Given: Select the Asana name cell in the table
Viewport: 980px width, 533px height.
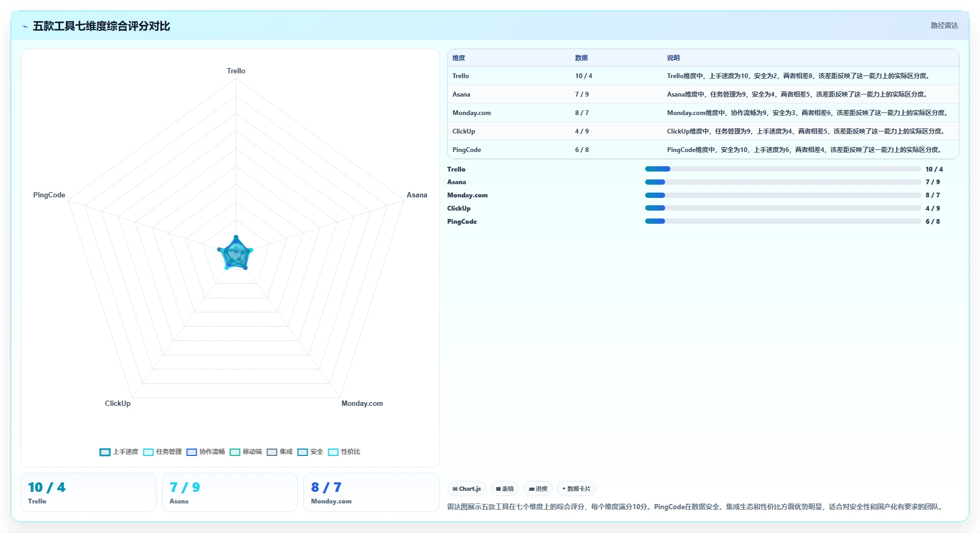Looking at the screenshot, I should [509, 94].
